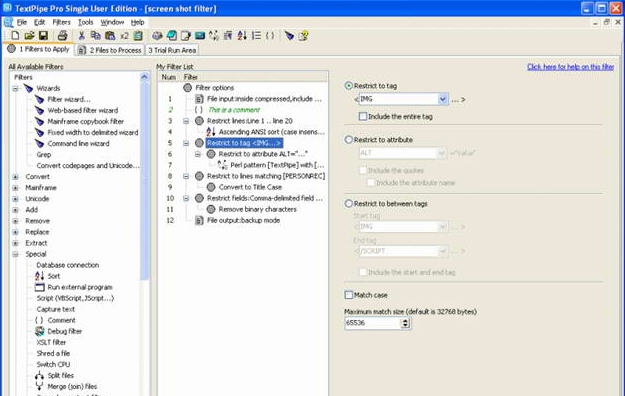Click the Split files icon

tap(39, 375)
